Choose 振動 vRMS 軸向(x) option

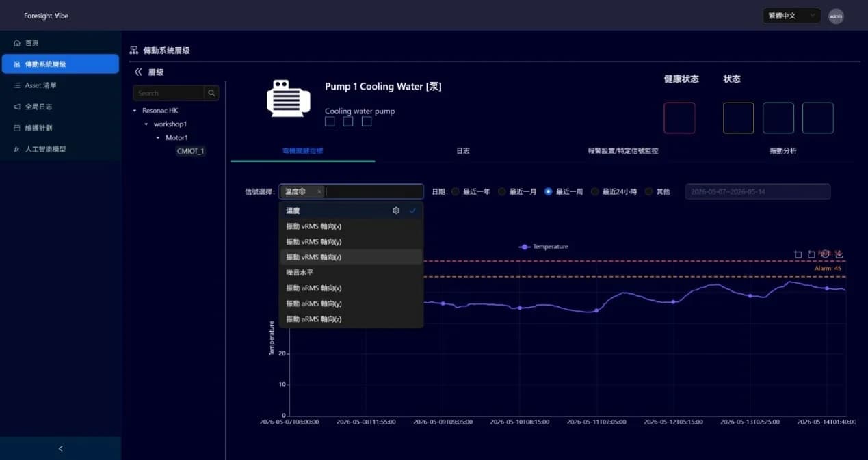pyautogui.click(x=351, y=226)
